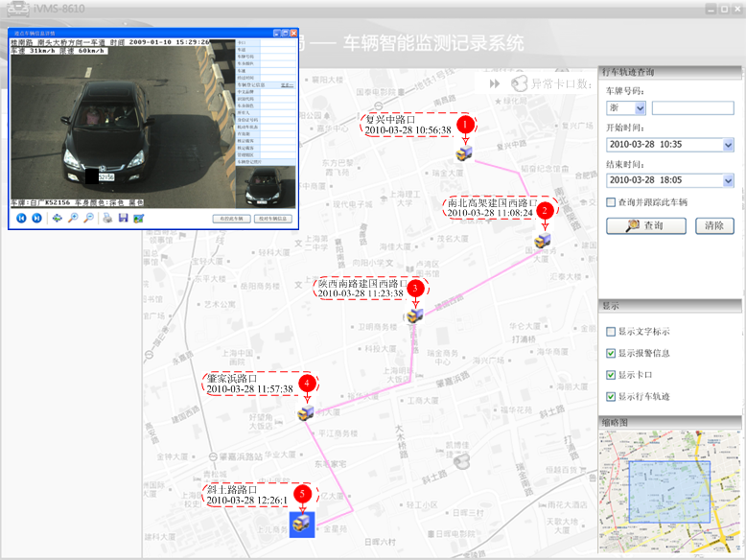Zoom out of the vehicle image
The image size is (746, 560).
pyautogui.click(x=89, y=218)
